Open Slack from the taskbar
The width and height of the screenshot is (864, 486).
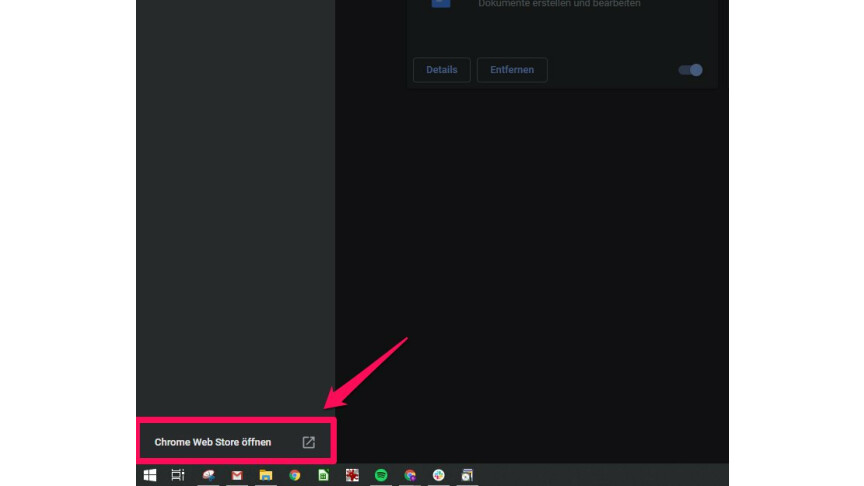click(439, 476)
